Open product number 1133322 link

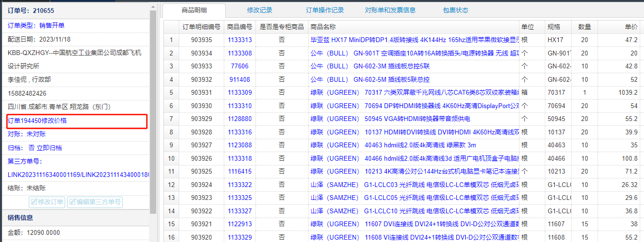tap(240, 185)
